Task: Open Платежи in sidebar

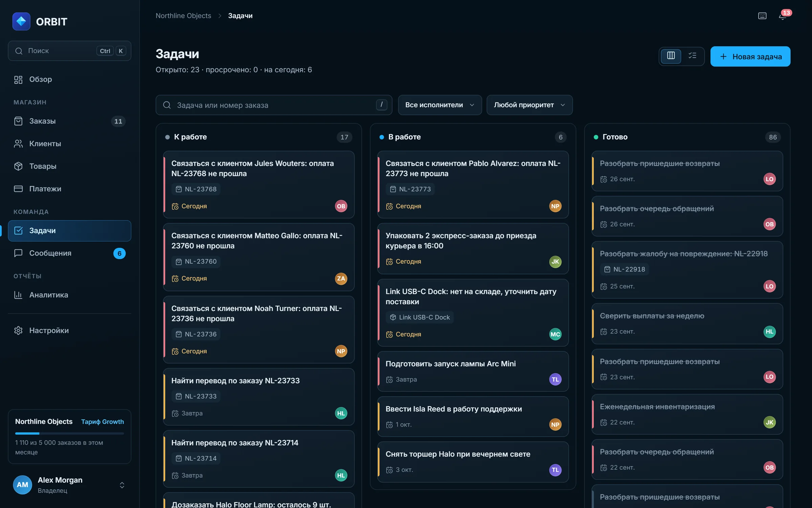Action: pyautogui.click(x=69, y=189)
